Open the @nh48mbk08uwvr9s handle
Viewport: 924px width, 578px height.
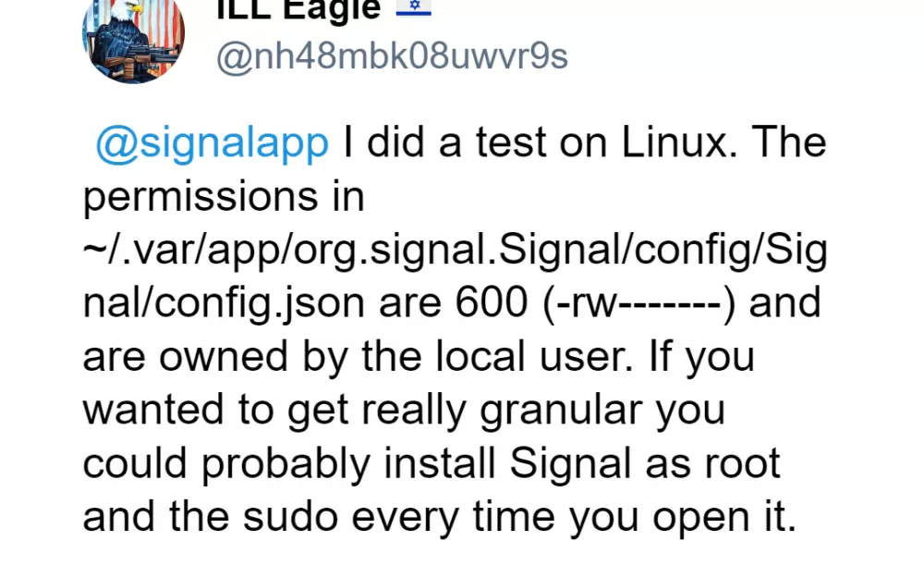(392, 56)
